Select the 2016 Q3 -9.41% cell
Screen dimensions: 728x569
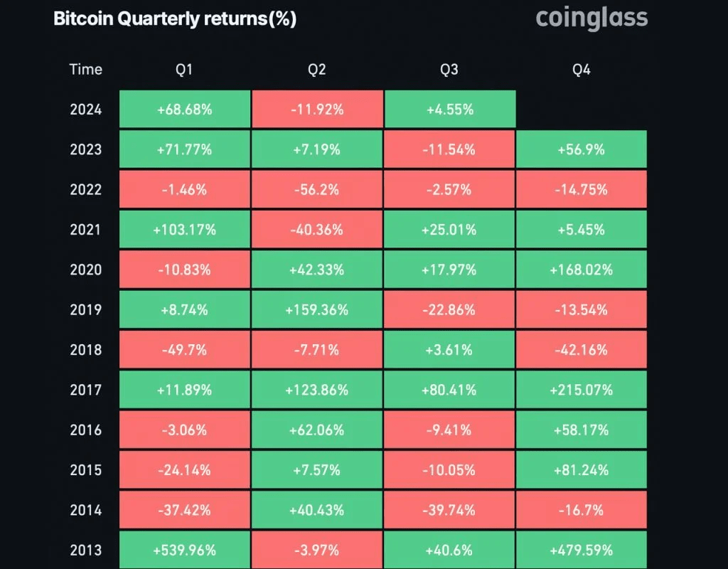tap(449, 430)
